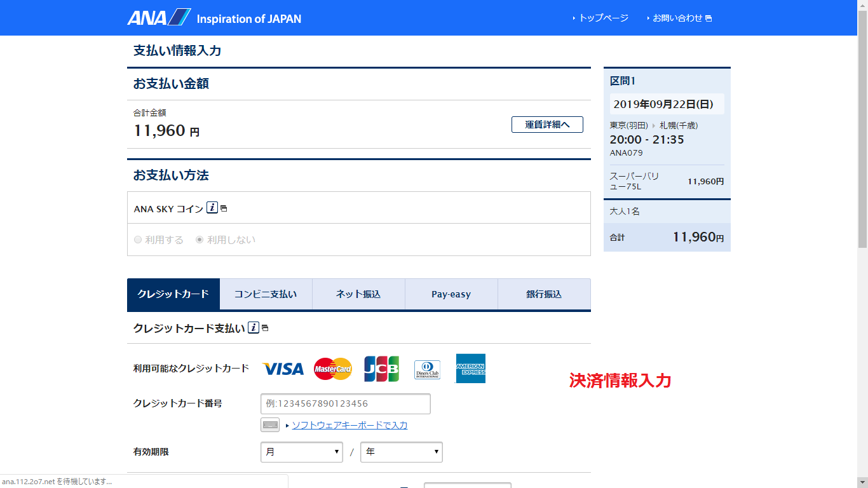Viewport: 868px width, 488px height.
Task: Click the MasterCard logo
Action: tap(332, 369)
